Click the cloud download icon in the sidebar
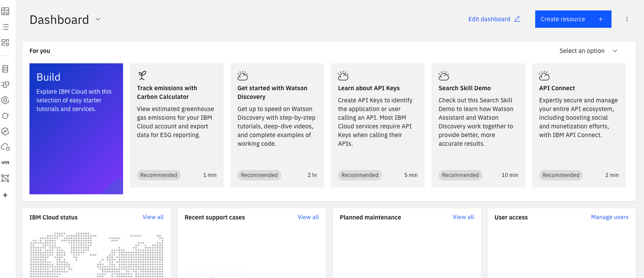This screenshot has height=278, width=644. click(x=5, y=147)
